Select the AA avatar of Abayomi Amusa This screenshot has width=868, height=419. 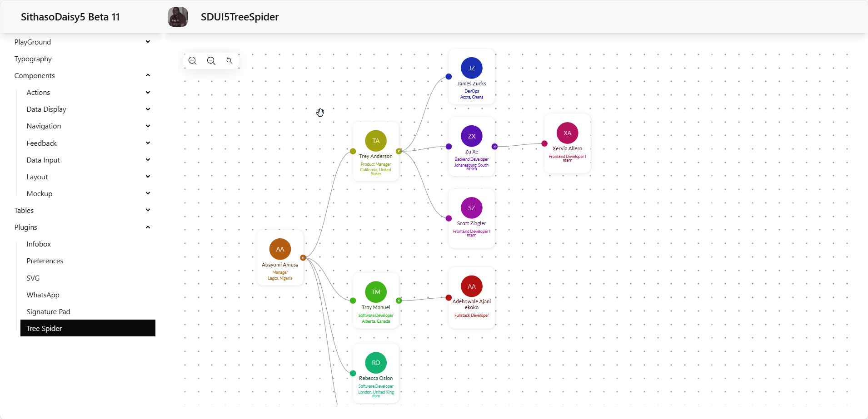[x=280, y=249]
